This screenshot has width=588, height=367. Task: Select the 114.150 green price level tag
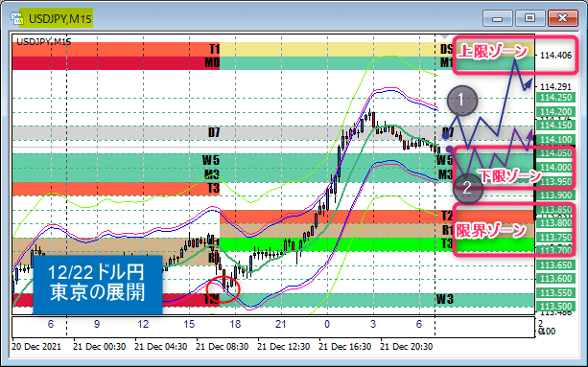[556, 126]
